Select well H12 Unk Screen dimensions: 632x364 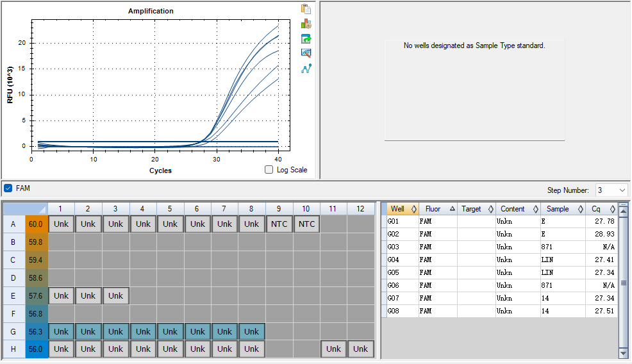(360, 349)
